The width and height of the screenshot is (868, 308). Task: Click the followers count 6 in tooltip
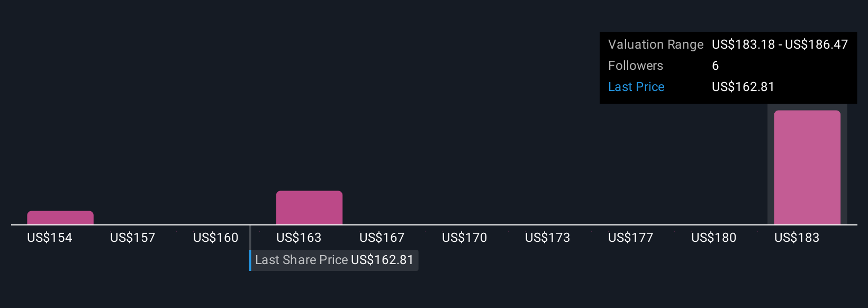click(x=716, y=66)
